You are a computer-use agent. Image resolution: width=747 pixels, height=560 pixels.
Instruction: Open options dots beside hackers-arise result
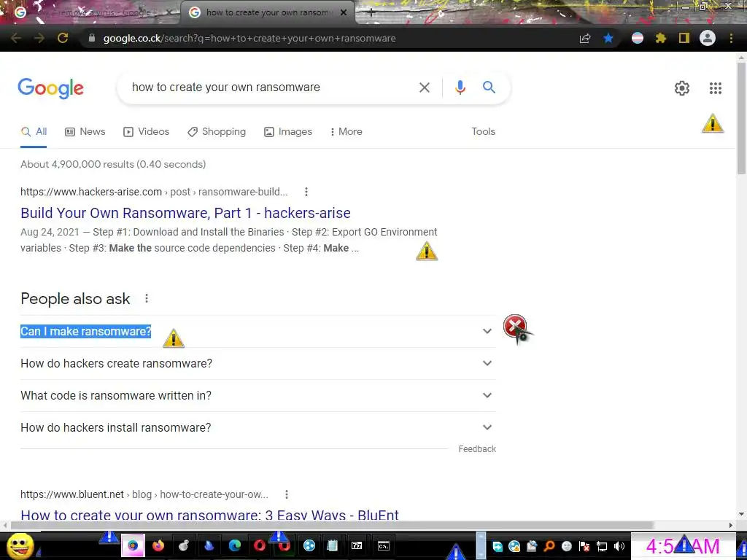306,192
